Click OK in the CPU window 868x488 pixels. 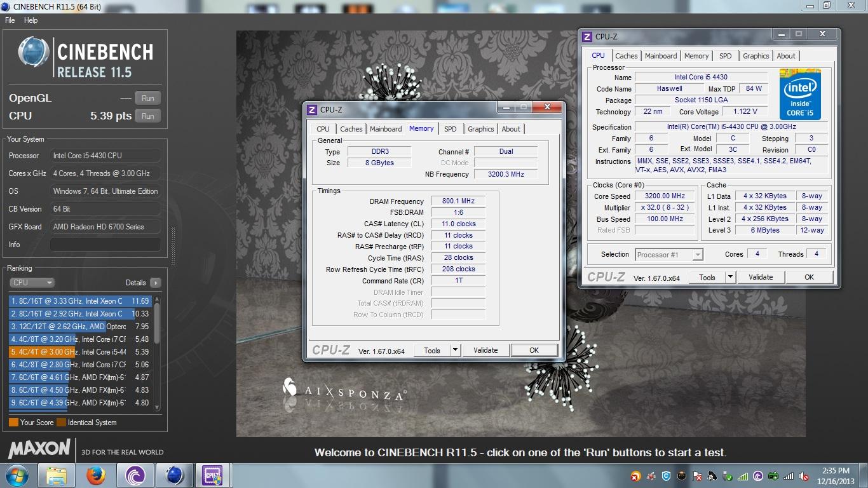pyautogui.click(x=809, y=277)
